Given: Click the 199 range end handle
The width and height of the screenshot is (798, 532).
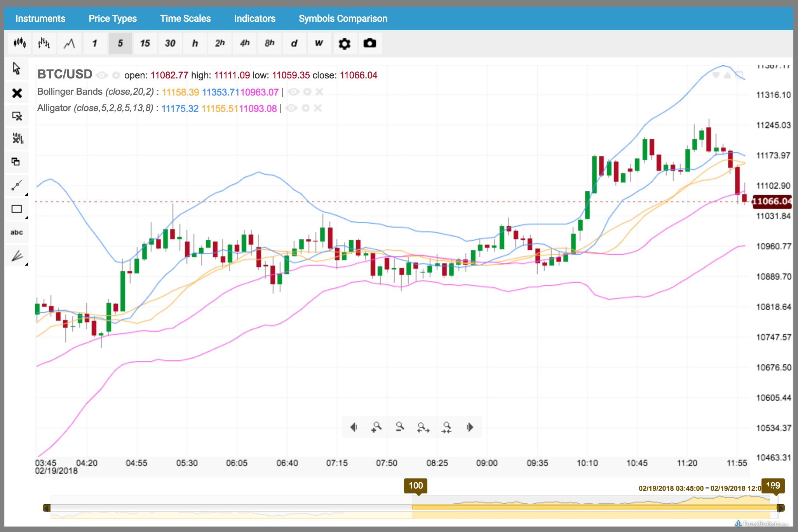Looking at the screenshot, I should pyautogui.click(x=773, y=486).
